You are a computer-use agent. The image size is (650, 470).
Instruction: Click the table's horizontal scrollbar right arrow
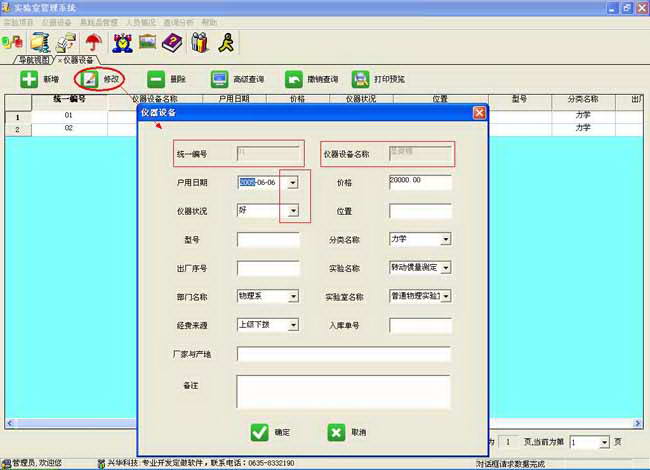click(x=638, y=423)
